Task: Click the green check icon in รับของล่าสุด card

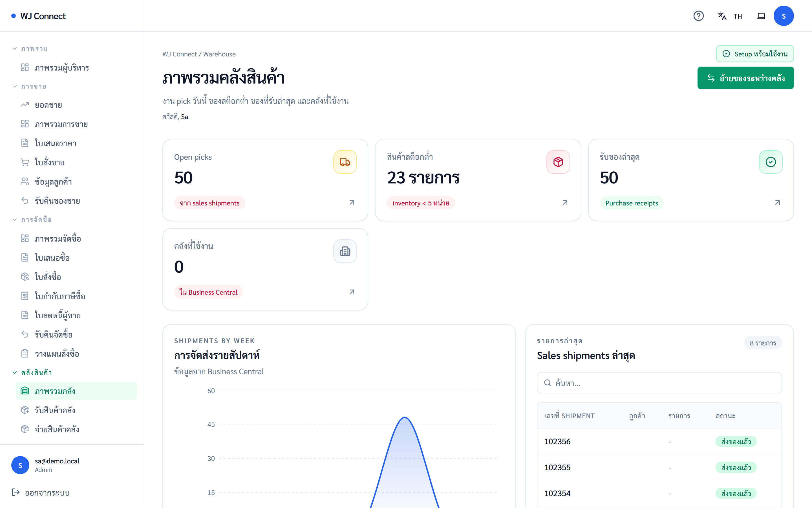Action: click(x=771, y=162)
